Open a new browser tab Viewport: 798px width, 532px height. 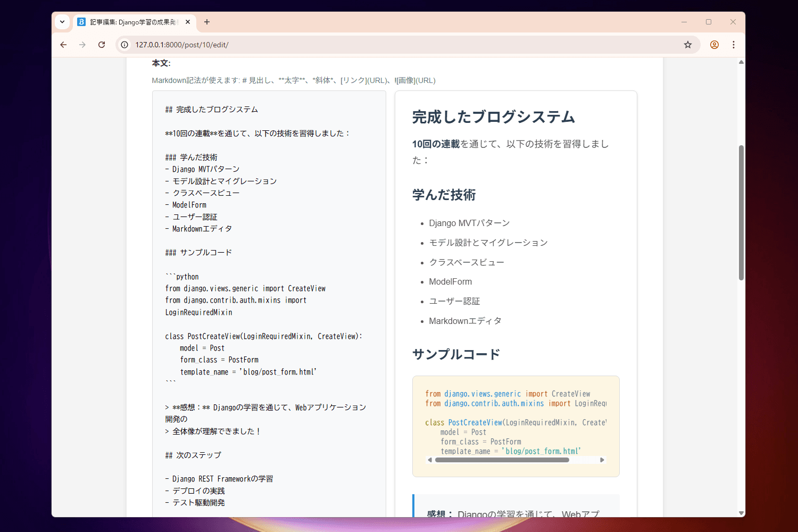click(207, 22)
